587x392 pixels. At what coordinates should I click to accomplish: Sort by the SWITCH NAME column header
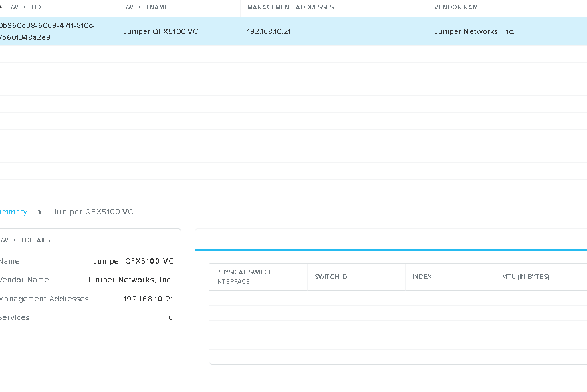click(x=146, y=7)
